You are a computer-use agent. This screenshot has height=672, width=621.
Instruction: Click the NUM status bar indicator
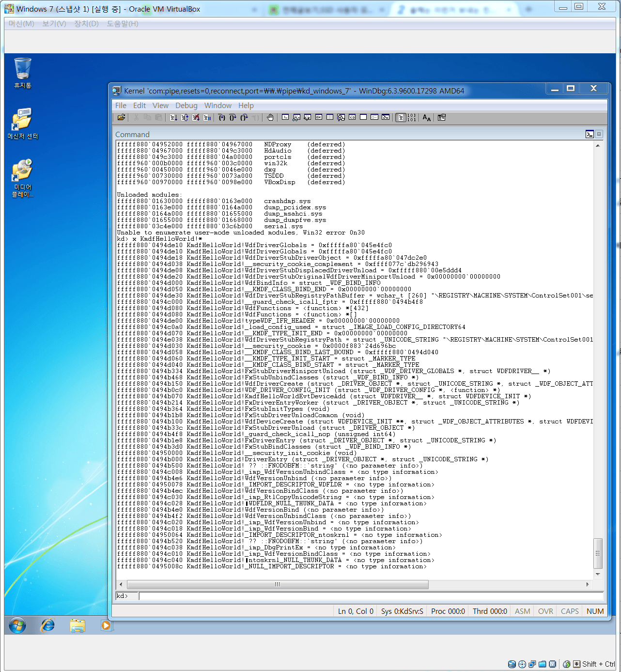(x=595, y=611)
